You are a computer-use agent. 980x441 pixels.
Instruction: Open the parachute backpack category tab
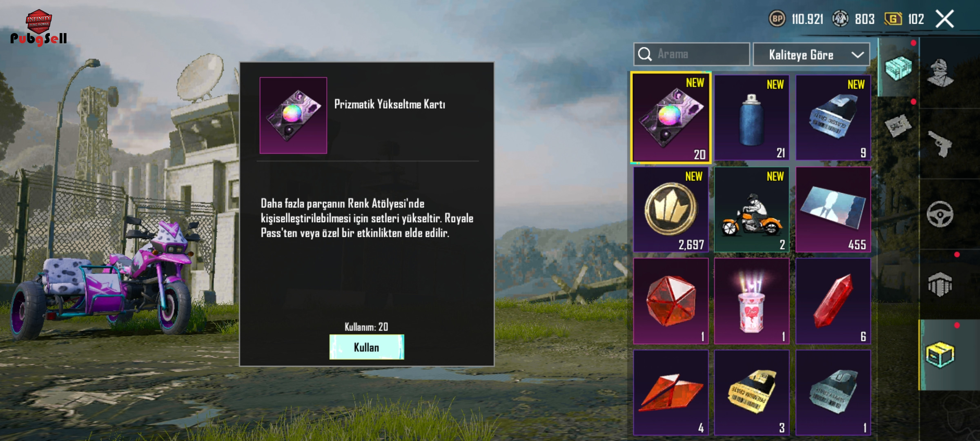[940, 285]
